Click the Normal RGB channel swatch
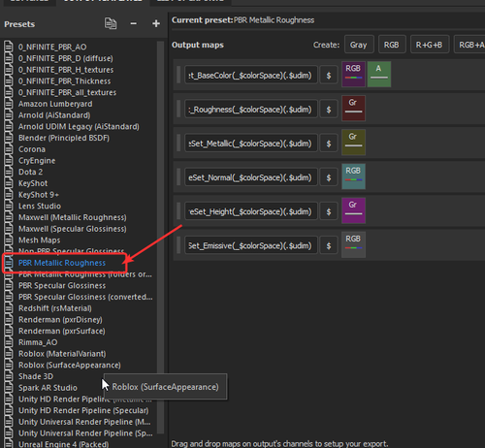The width and height of the screenshot is (485, 448). coord(353,176)
